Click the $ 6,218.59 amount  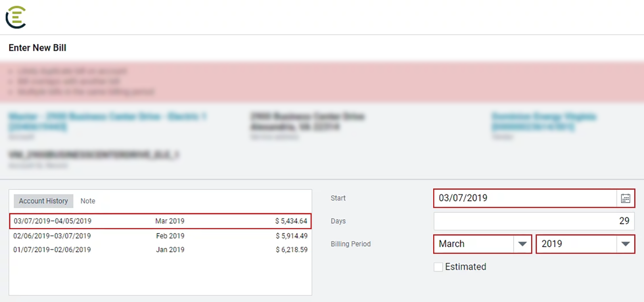(x=291, y=250)
